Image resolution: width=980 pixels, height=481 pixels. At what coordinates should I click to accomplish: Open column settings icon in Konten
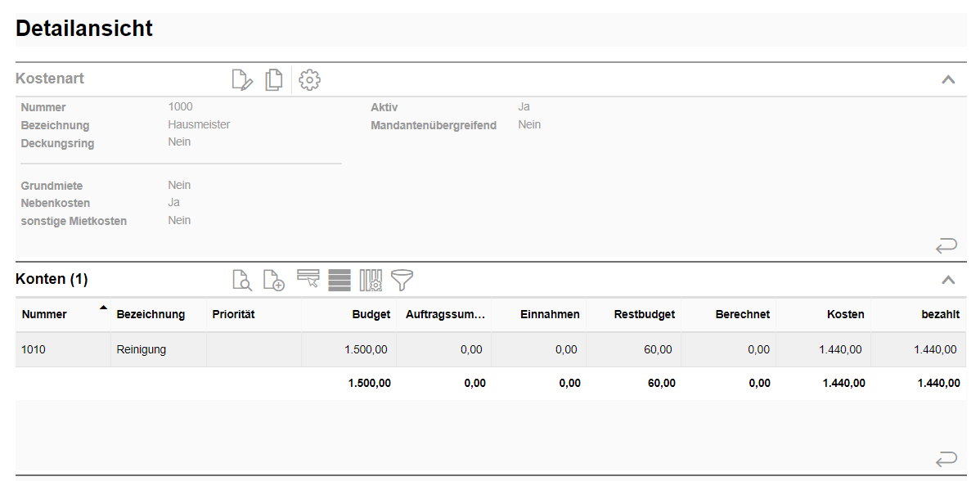point(371,280)
